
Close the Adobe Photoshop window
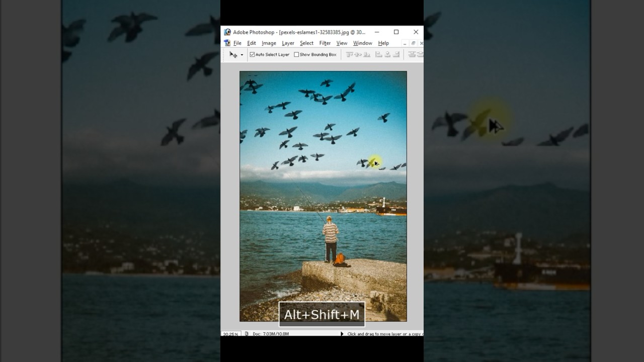[x=416, y=32]
